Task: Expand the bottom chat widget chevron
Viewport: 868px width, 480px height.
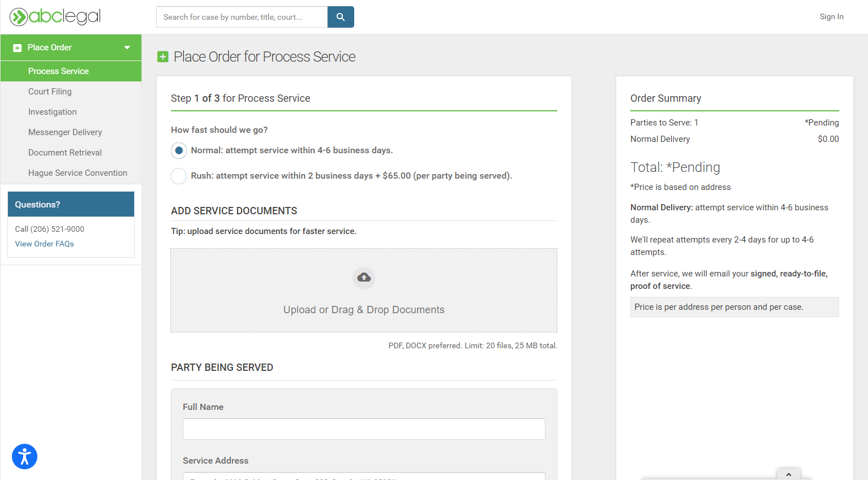Action: 788,474
